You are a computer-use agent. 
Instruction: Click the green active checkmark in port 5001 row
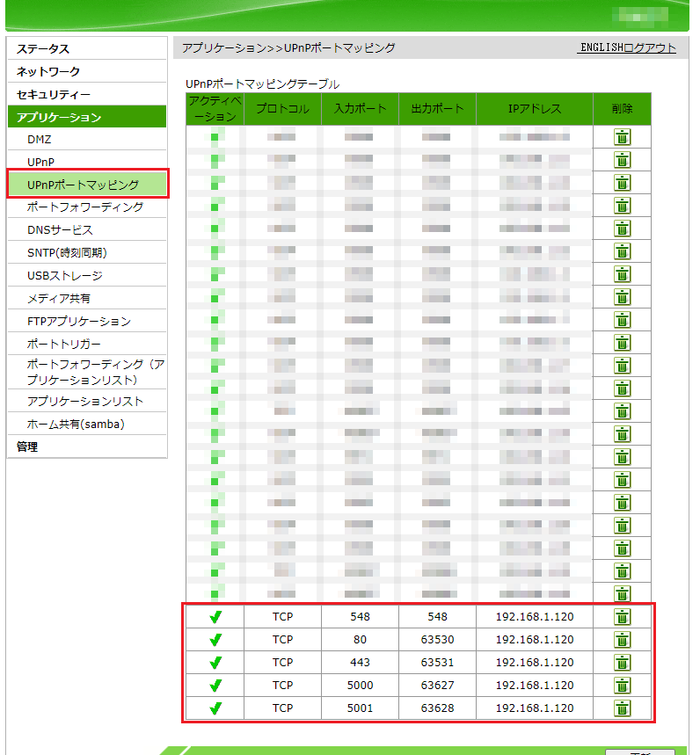(215, 708)
